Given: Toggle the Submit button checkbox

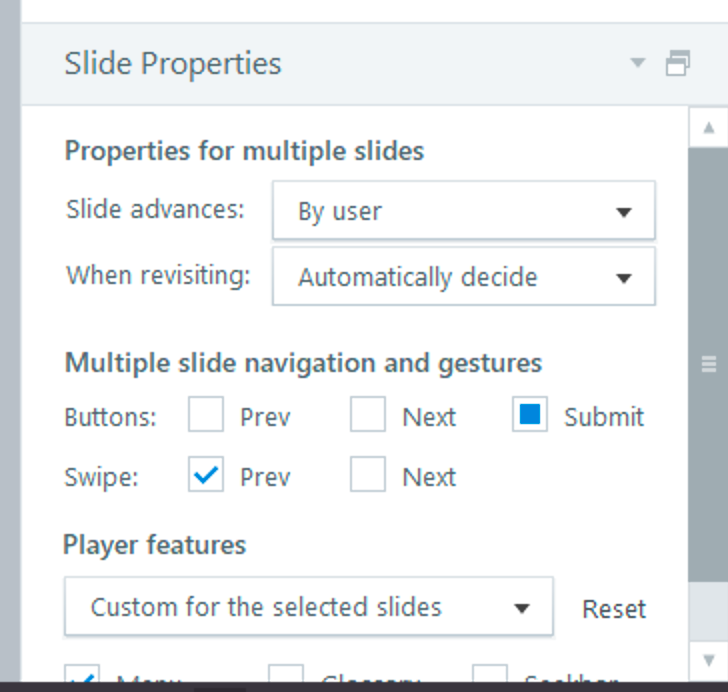Looking at the screenshot, I should pos(530,416).
